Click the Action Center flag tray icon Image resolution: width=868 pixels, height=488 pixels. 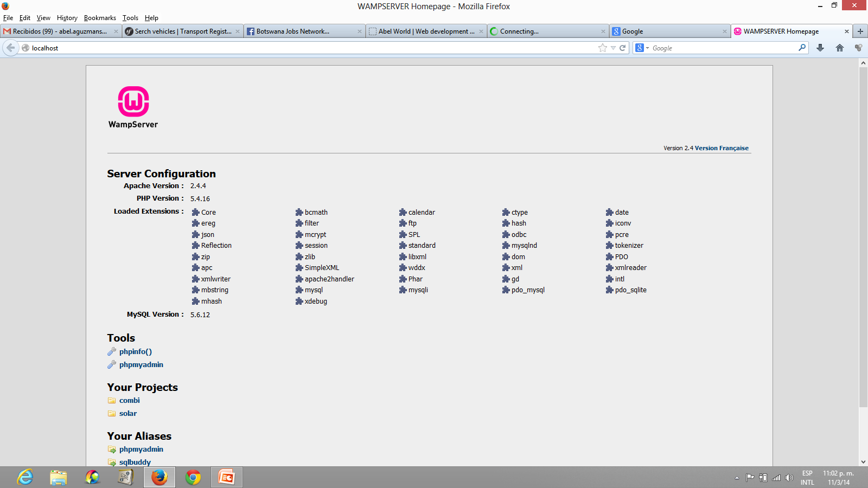(x=750, y=478)
